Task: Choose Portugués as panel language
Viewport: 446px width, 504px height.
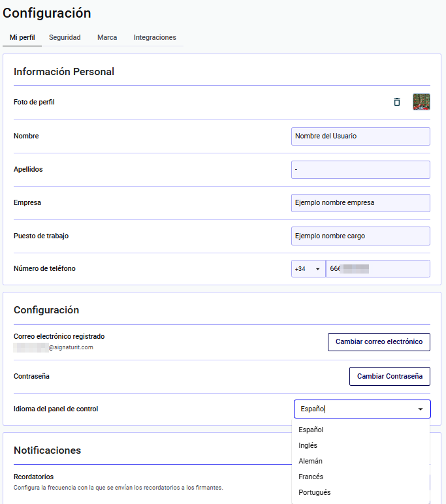Action: coord(314,492)
